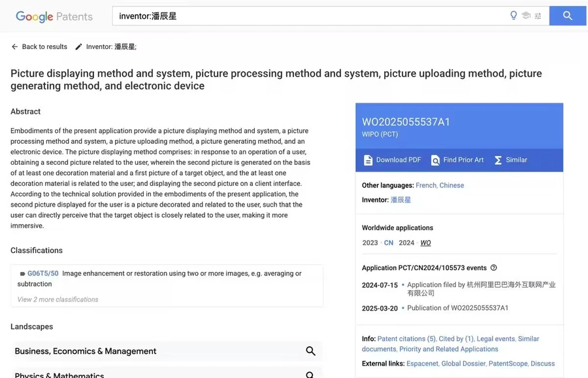Screen dimensions: 588x378
Task: Jump to Legal events section
Action: click(x=496, y=339)
